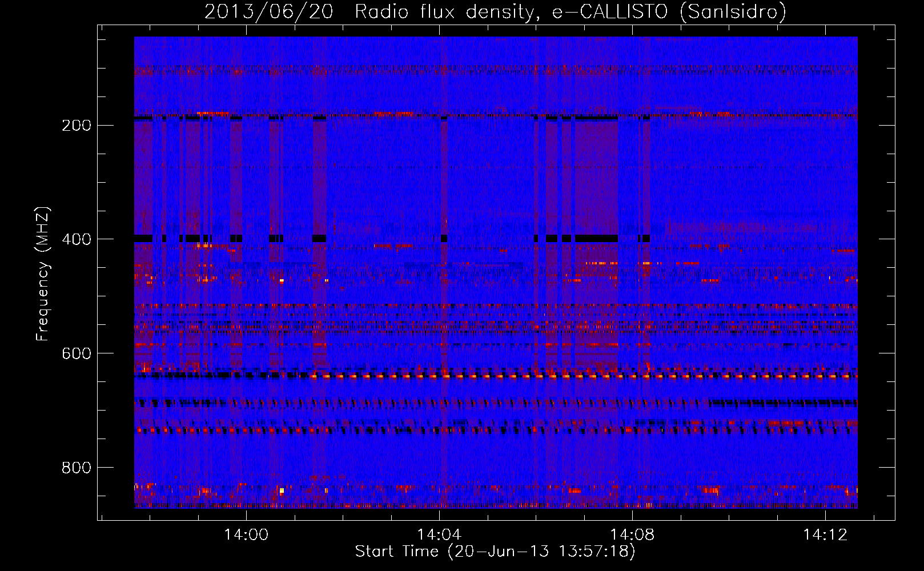Click the 14:00 time tick label
The image size is (924, 571).
246,535
